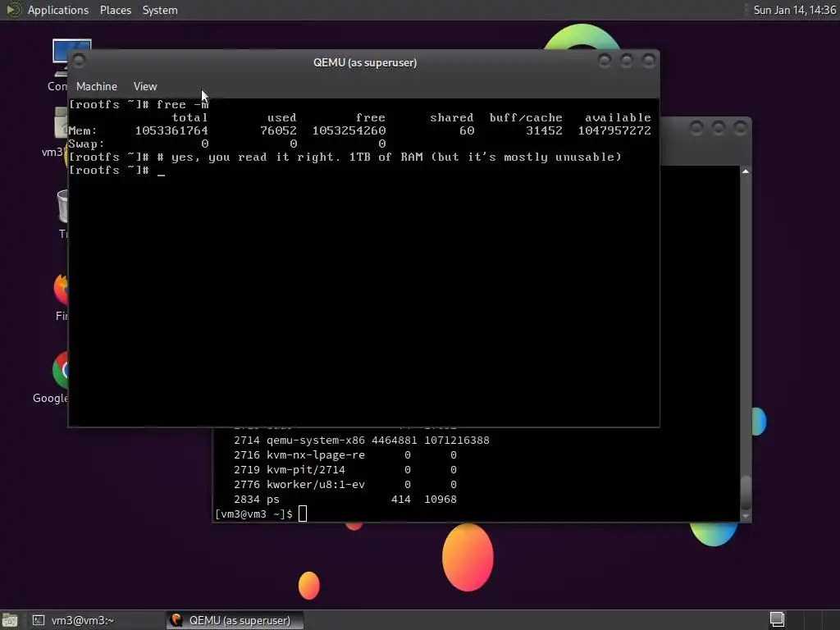840x630 pixels.
Task: Minimize the QEMU window
Action: (x=605, y=61)
